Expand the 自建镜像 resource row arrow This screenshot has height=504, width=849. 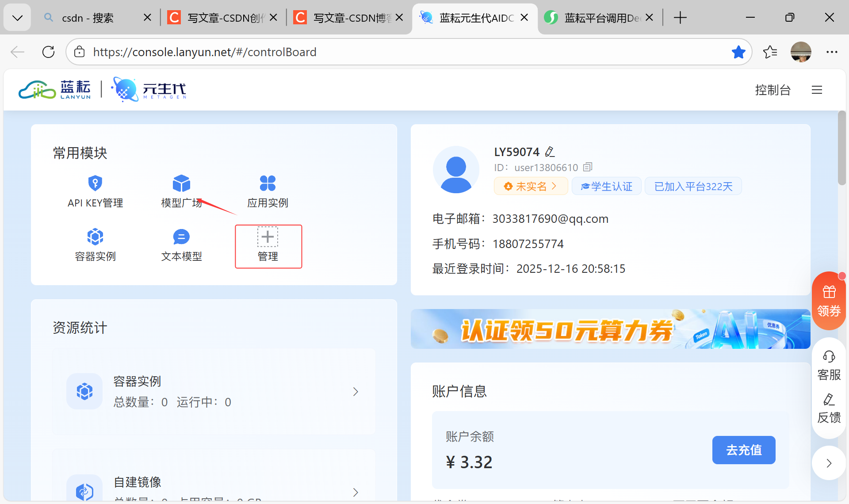(x=356, y=493)
